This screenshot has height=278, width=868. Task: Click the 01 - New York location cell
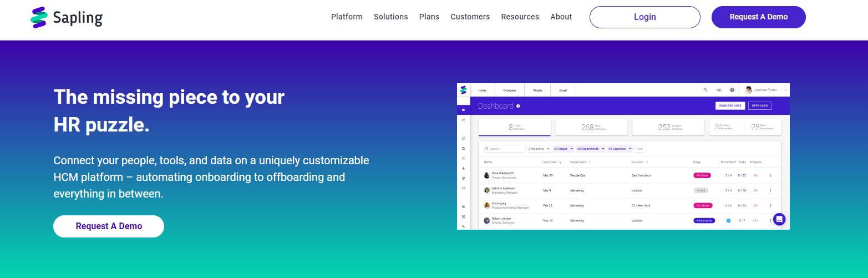coord(641,205)
